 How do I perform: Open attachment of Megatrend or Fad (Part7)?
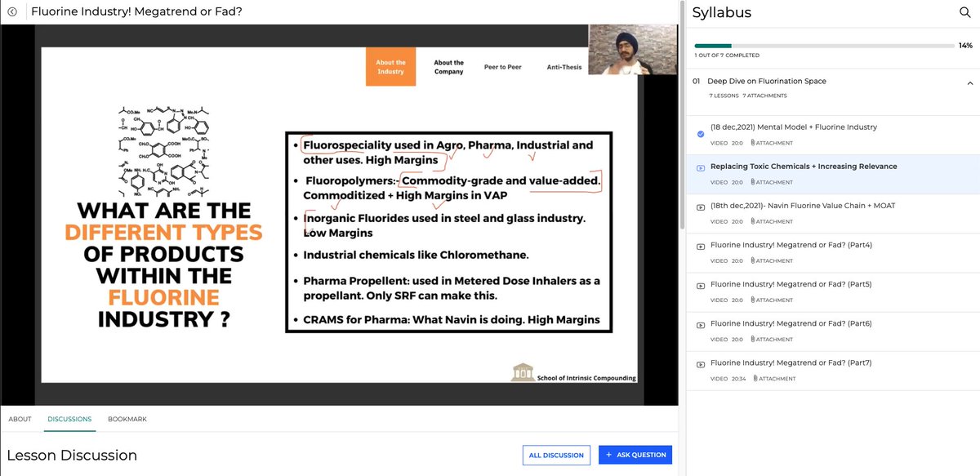774,378
